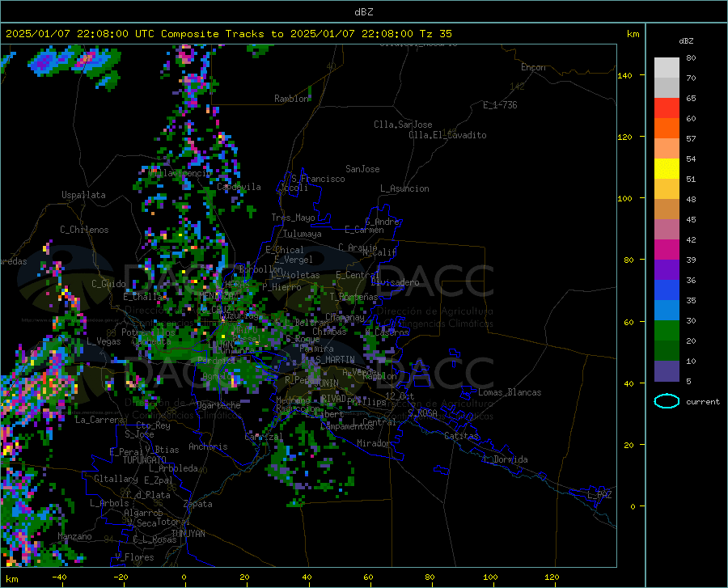
Task: Click the 140 km tick on vertical axis
Action: (624, 75)
